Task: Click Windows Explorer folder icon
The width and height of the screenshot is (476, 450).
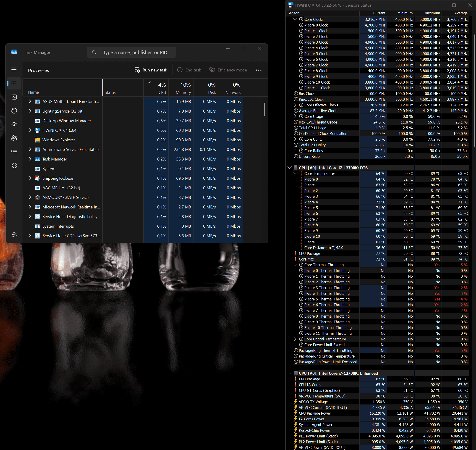Action: point(37,140)
